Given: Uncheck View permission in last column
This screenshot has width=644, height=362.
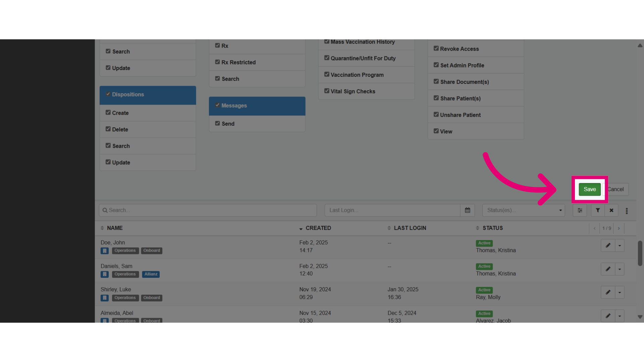Looking at the screenshot, I should click(x=436, y=131).
